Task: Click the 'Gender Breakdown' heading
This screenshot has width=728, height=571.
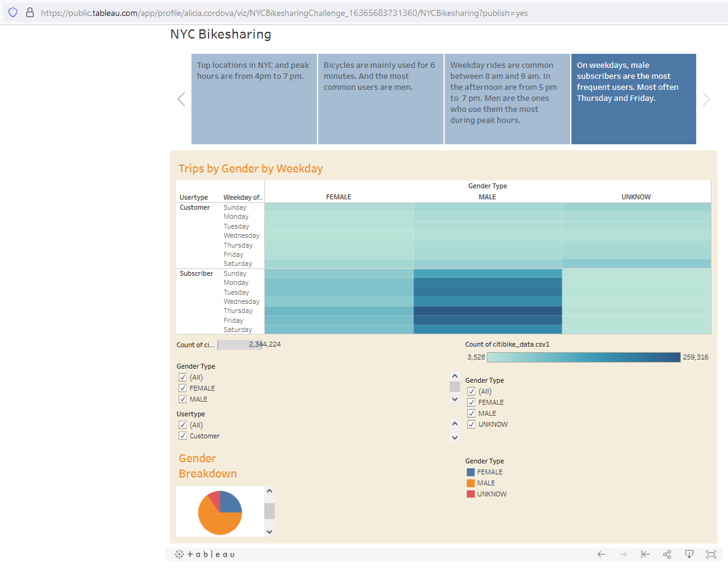Action: [x=207, y=466]
